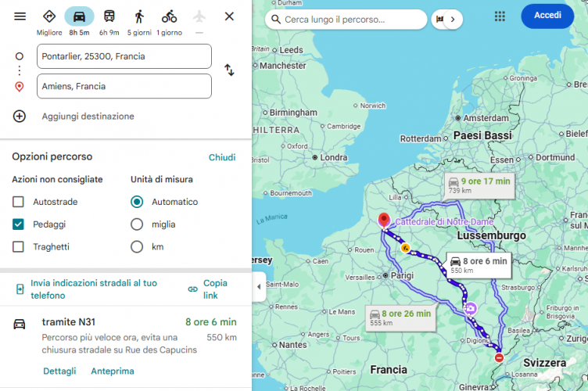Click Aggiungi destinazione text
Viewport: 588px width, 391px height.
(88, 117)
